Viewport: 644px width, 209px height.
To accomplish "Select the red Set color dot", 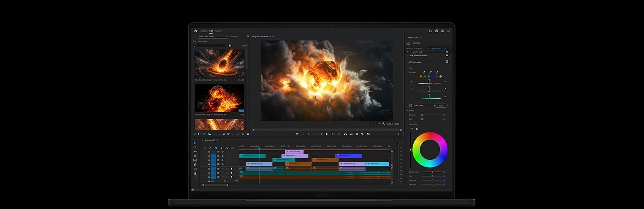I will [x=417, y=77].
